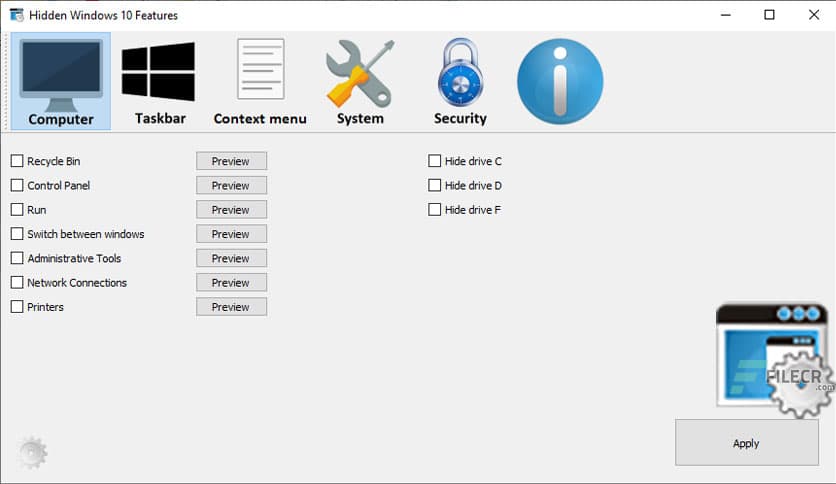The width and height of the screenshot is (836, 484).
Task: Preview the Control Panel feature
Action: click(231, 185)
